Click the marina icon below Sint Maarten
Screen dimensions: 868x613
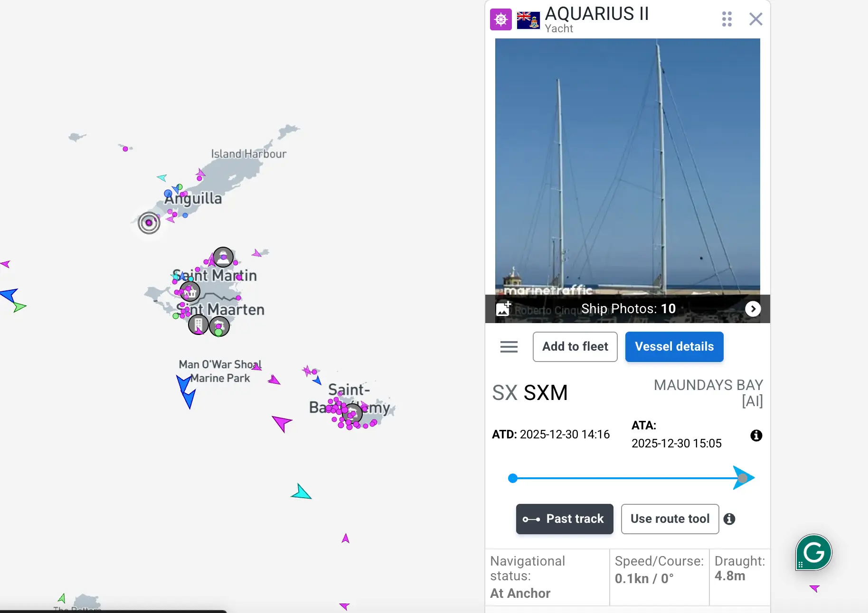tap(198, 325)
